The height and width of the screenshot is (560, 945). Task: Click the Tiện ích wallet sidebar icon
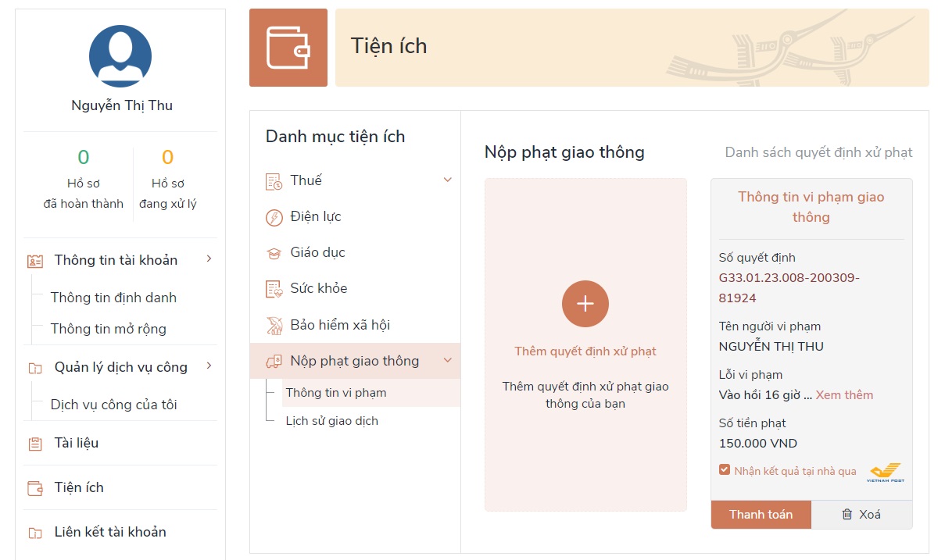coord(34,487)
